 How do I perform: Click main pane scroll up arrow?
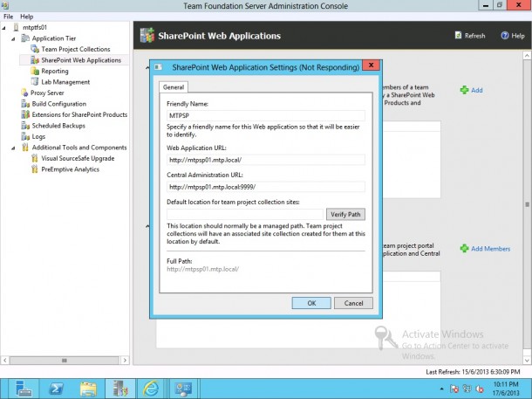(527, 55)
